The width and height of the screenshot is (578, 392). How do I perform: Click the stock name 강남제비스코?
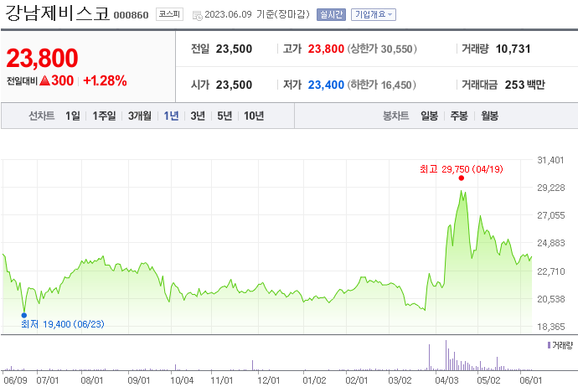[58, 13]
